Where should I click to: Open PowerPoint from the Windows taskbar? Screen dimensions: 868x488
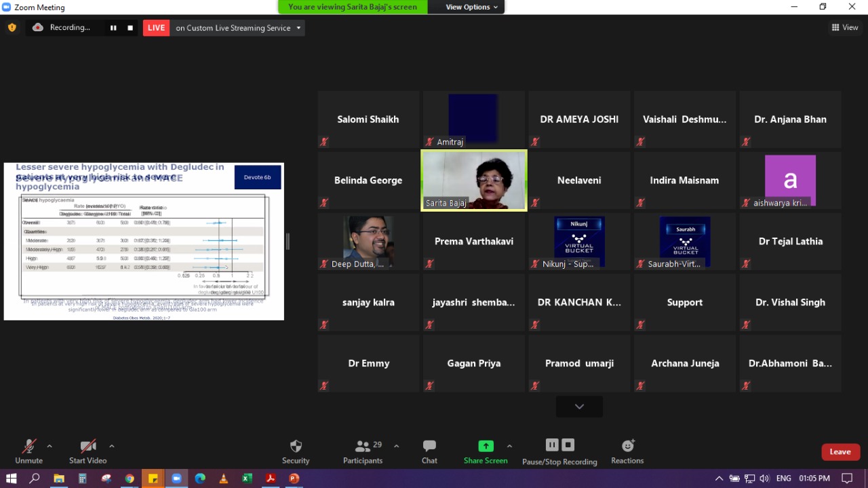pos(294,478)
